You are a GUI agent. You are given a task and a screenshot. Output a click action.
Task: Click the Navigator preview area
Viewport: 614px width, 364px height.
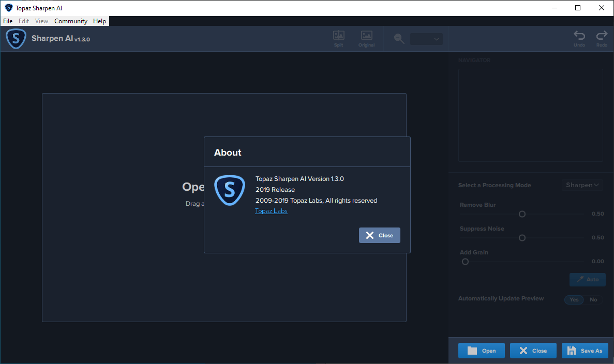[531, 115]
